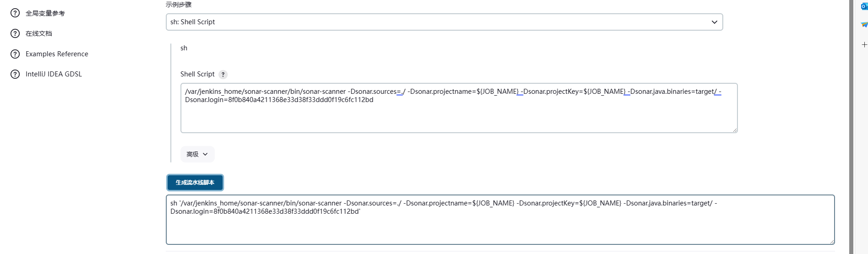Open the 示例步骤 step dropdown
The height and width of the screenshot is (254, 868).
click(444, 22)
